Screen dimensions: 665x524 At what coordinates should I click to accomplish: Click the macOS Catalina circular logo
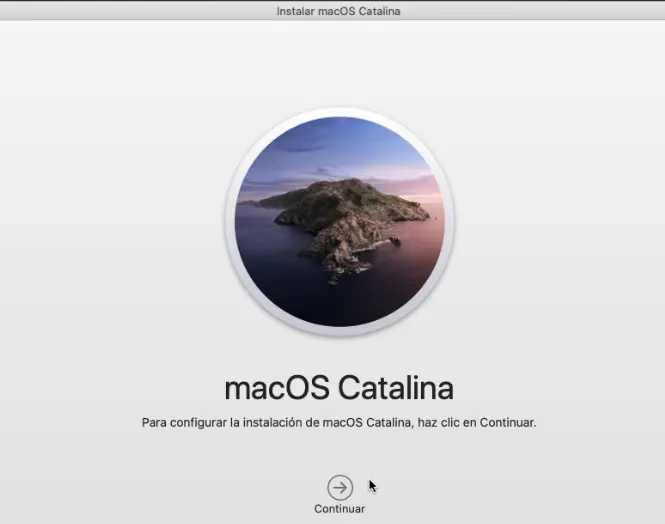(339, 222)
